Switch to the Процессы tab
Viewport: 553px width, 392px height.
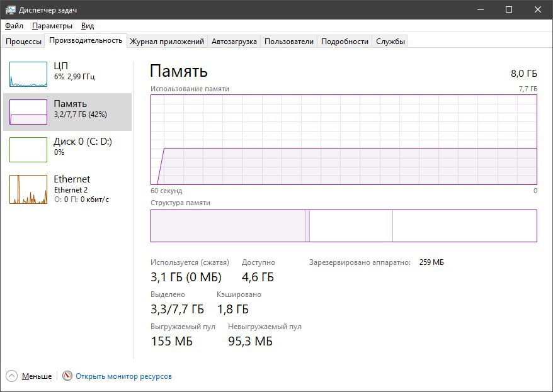coord(23,42)
